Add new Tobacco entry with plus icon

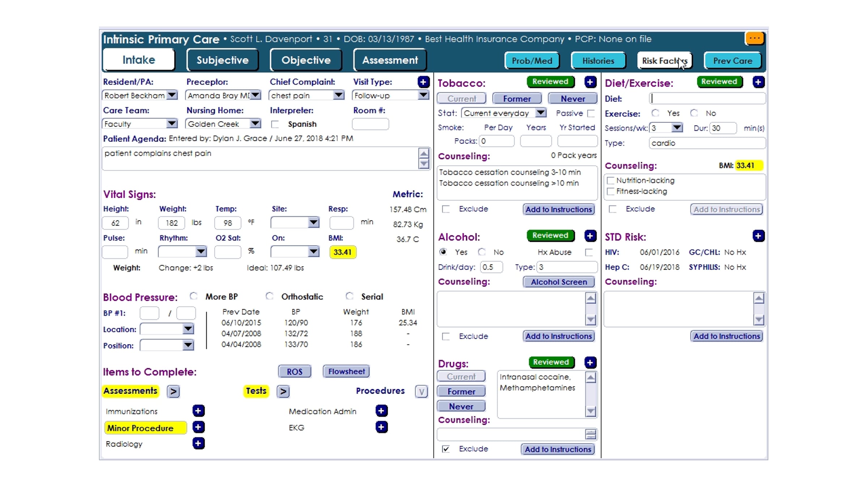tap(590, 82)
